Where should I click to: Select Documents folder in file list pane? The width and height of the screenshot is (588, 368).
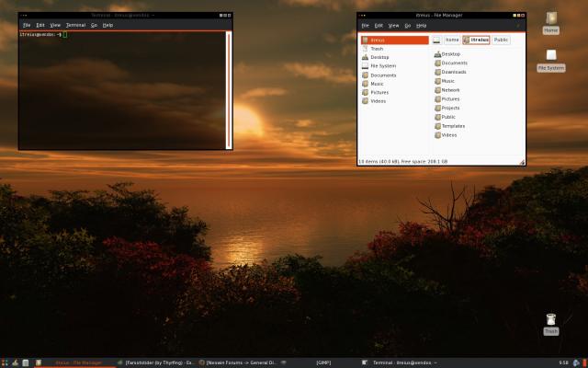451,63
